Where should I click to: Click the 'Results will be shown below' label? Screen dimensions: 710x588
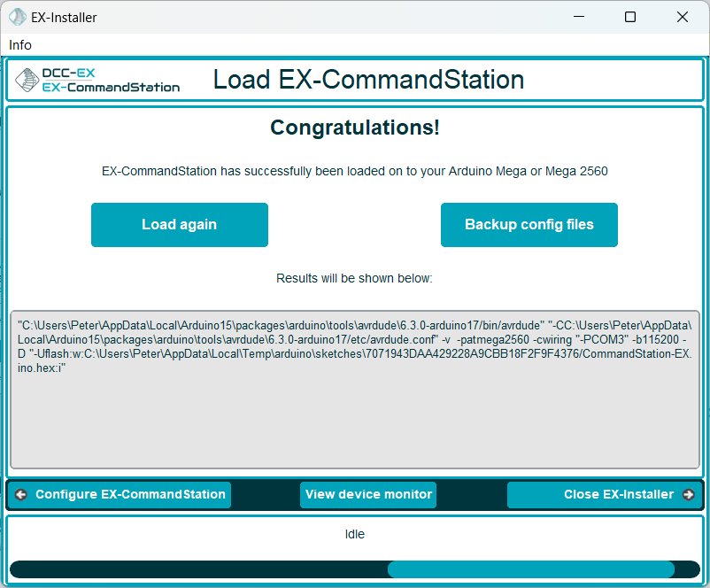click(x=354, y=278)
